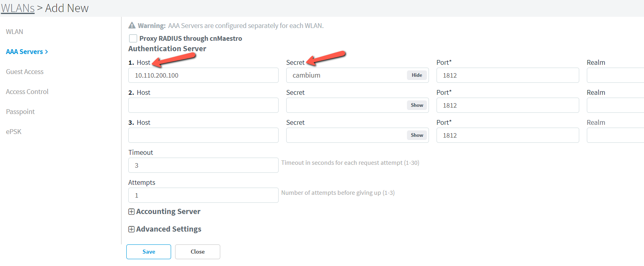This screenshot has height=266, width=644.
Task: Click the first Host address field
Action: pyautogui.click(x=203, y=75)
